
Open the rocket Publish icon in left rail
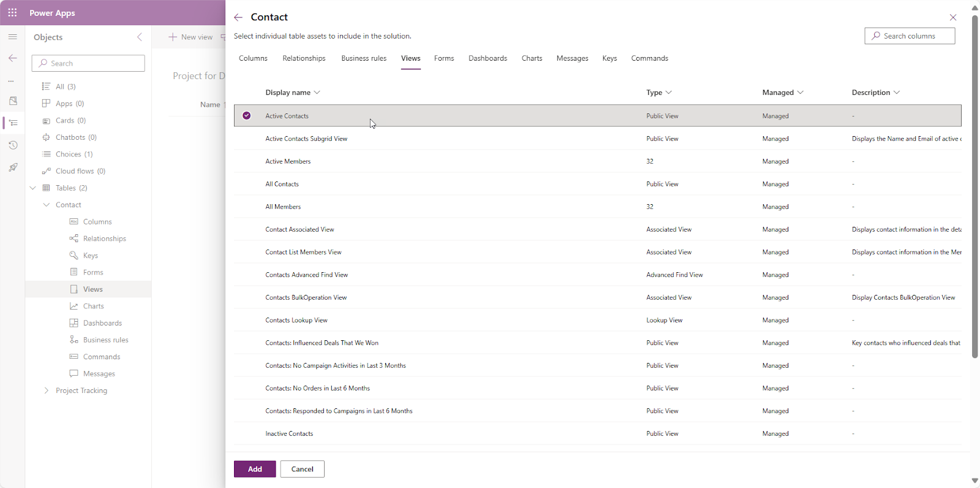(x=13, y=167)
